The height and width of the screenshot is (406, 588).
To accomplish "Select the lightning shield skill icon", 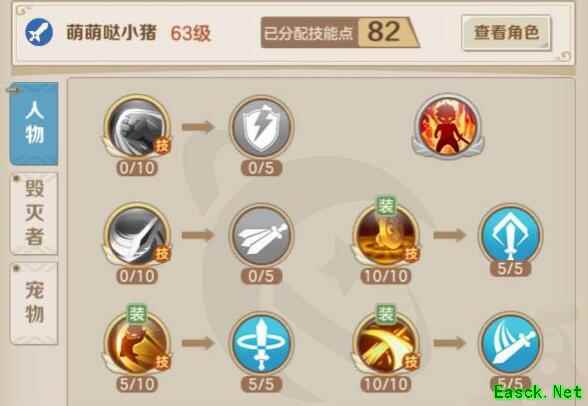I will [261, 127].
